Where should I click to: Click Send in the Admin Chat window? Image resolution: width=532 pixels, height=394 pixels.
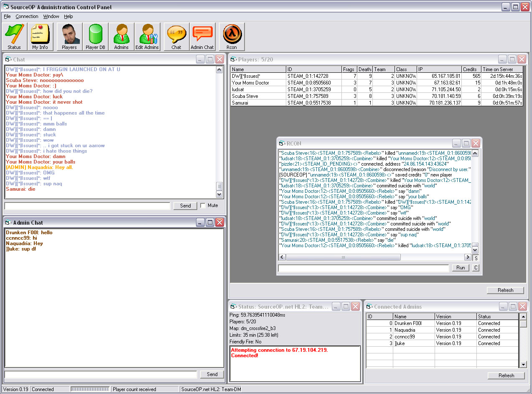coord(212,374)
